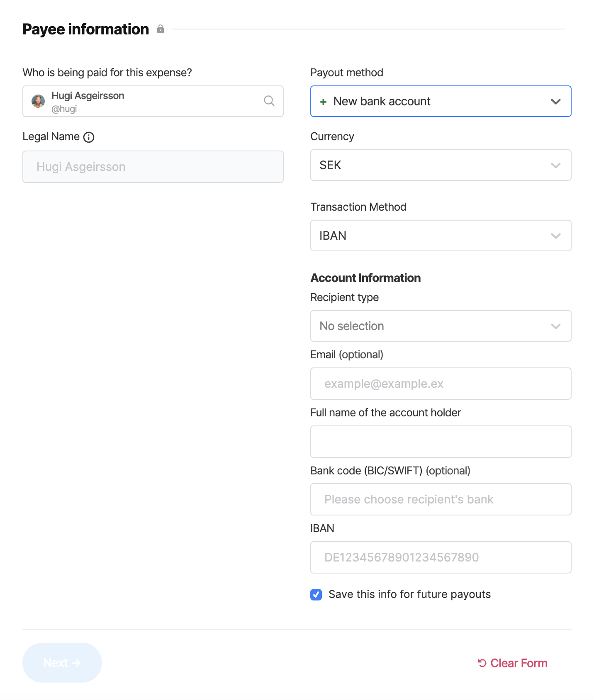Click the Transaction Method chevron arrow
Viewport: 594px width, 700px height.
pyautogui.click(x=555, y=236)
